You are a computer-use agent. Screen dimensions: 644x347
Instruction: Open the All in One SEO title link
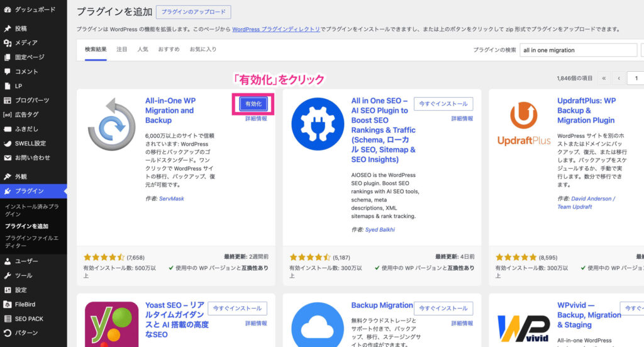click(383, 130)
